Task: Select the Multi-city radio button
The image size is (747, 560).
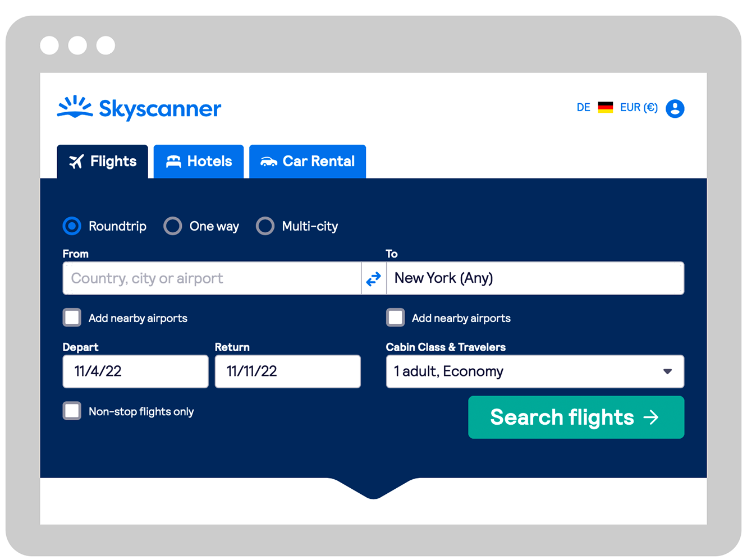Action: click(265, 226)
